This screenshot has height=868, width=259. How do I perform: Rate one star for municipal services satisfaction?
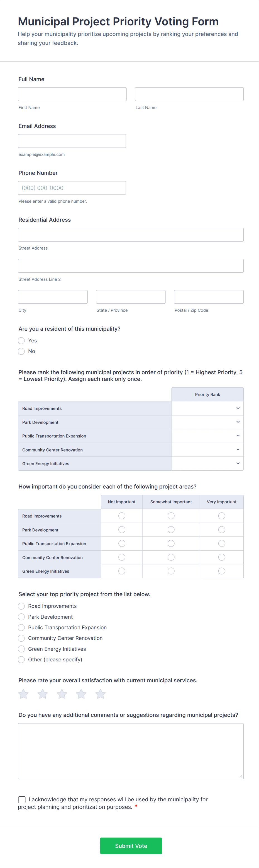pos(23,694)
